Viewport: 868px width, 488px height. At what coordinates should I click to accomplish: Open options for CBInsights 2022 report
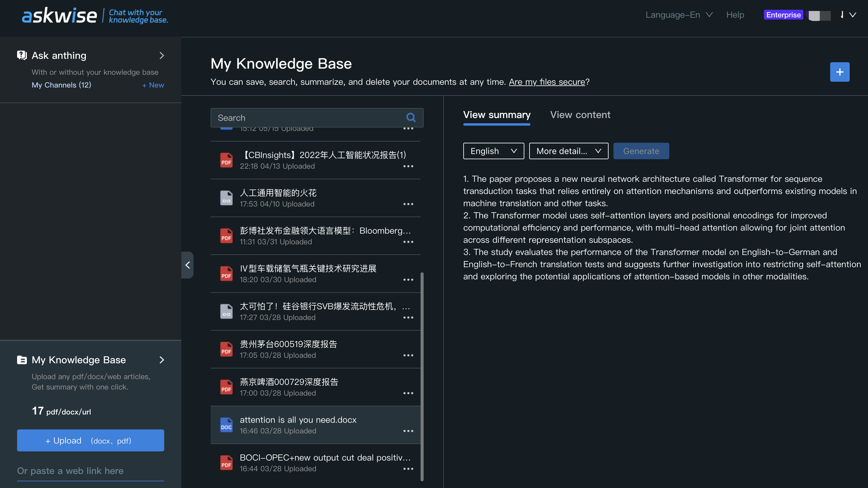point(408,166)
